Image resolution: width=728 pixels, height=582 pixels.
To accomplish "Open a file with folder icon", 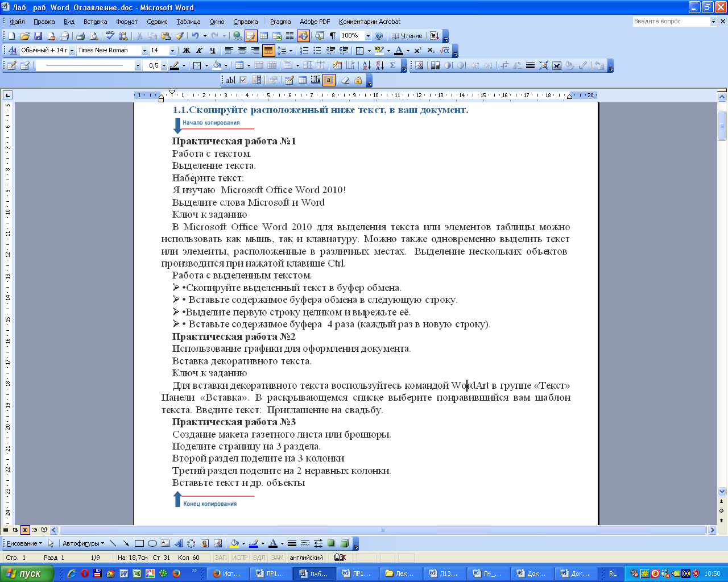I will coord(25,36).
